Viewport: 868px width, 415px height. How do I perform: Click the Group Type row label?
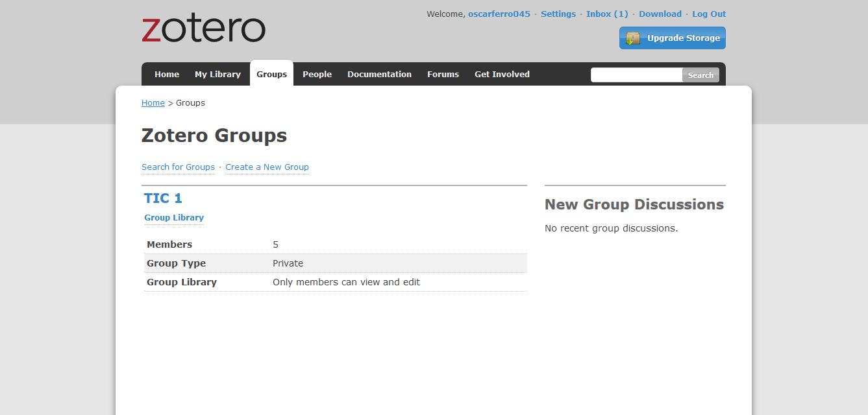pyautogui.click(x=176, y=263)
